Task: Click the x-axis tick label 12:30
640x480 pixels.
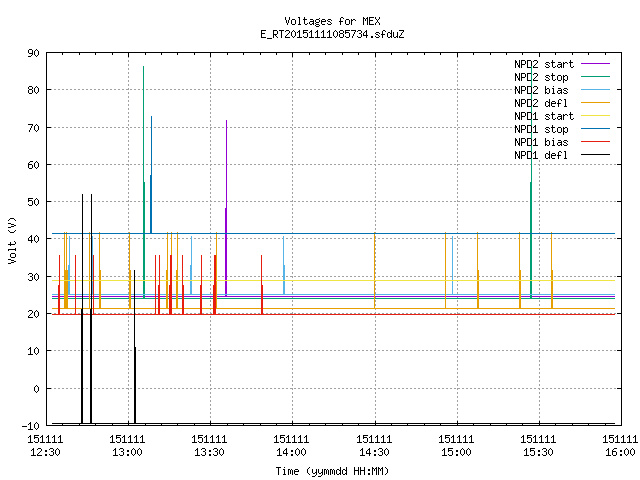Action: click(x=45, y=452)
